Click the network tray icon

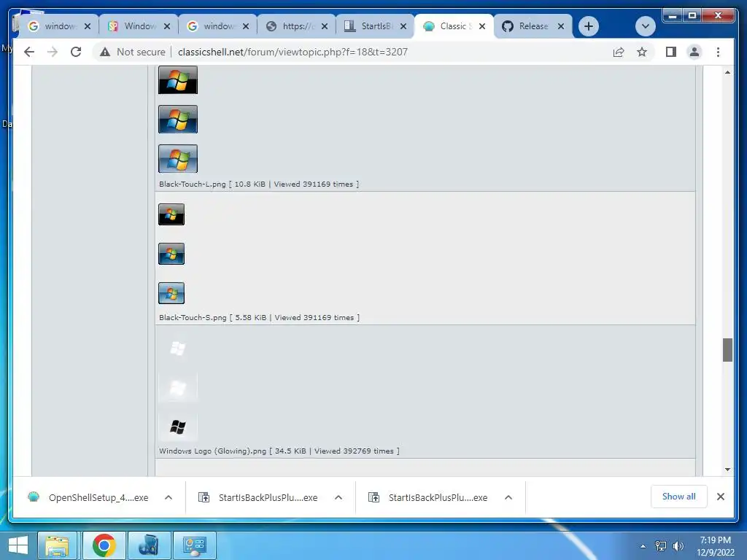(660, 546)
